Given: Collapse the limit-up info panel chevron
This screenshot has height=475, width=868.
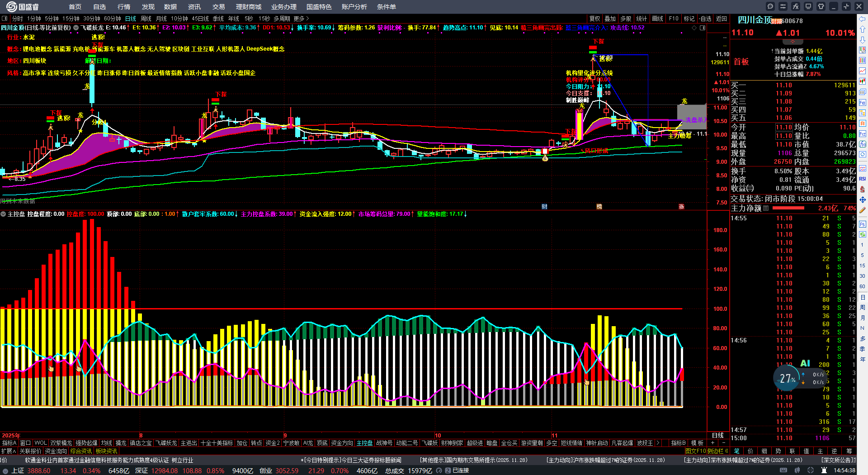Looking at the screenshot, I should click(792, 42).
